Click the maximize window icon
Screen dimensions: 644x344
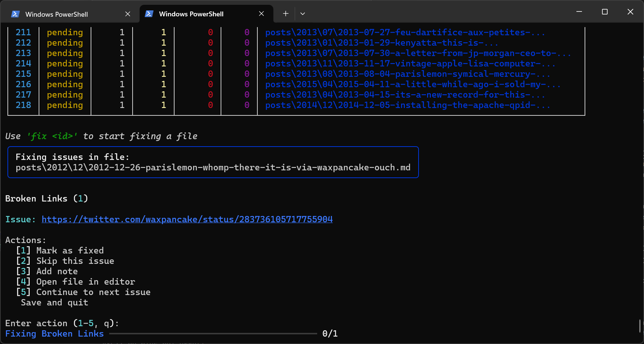click(604, 12)
